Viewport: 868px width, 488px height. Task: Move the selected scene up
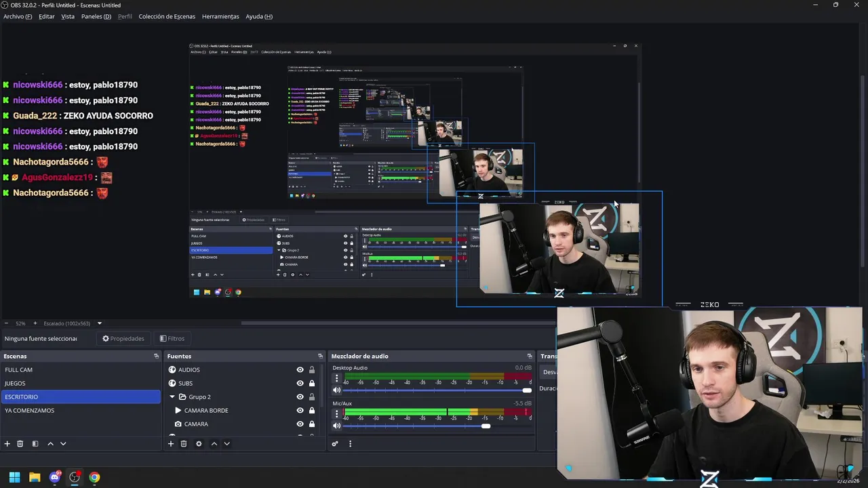50,444
